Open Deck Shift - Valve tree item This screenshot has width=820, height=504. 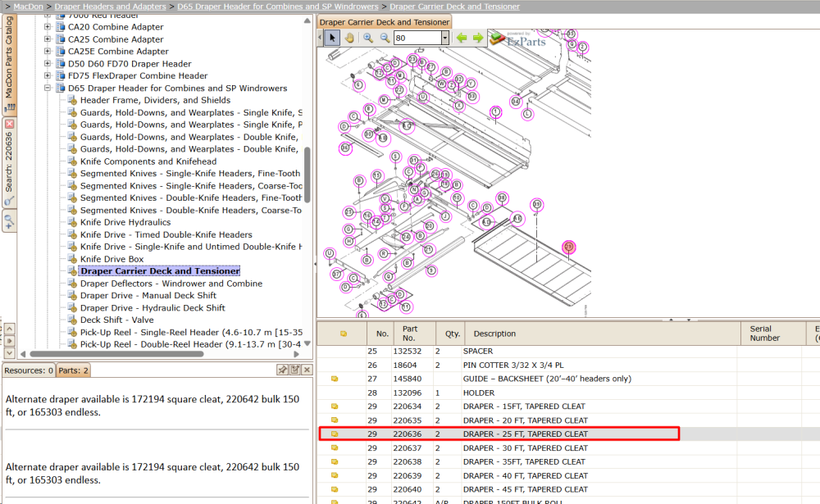pyautogui.click(x=117, y=320)
